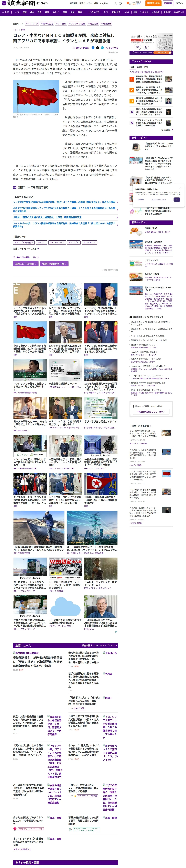
Task: Click #アラブ首長国連邦 related word tag
Action: pyautogui.click(x=24, y=243)
